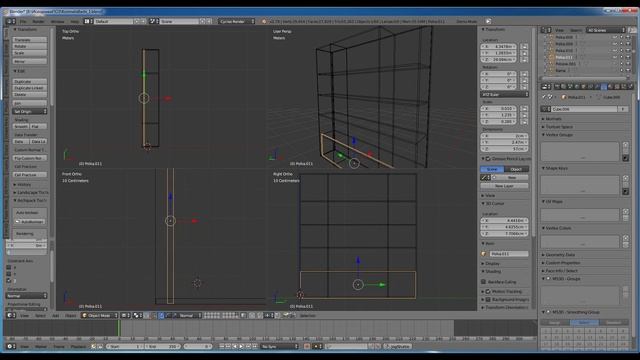The height and width of the screenshot is (360, 640).
Task: Toggle visibility of Polka.008 in outliner
Action: coord(615,37)
